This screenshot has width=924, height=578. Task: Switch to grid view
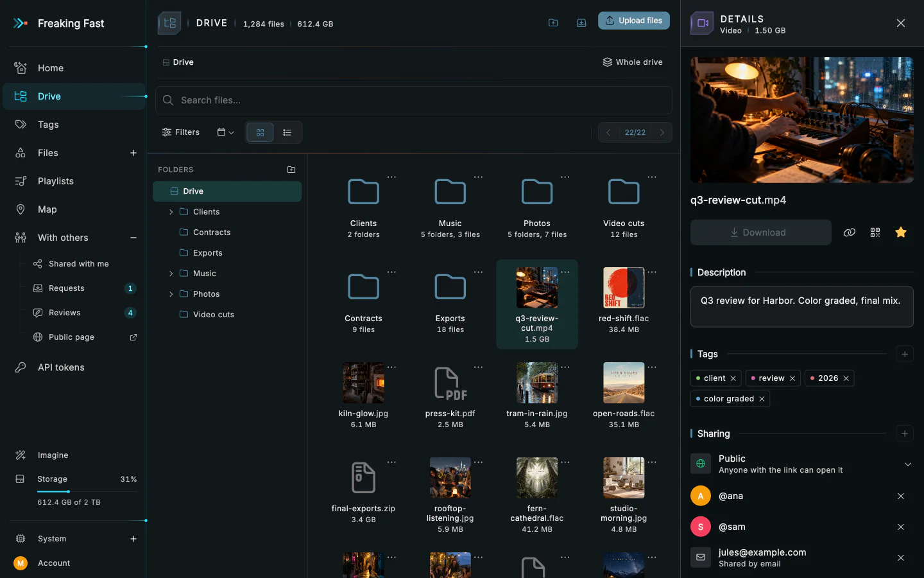[261, 132]
